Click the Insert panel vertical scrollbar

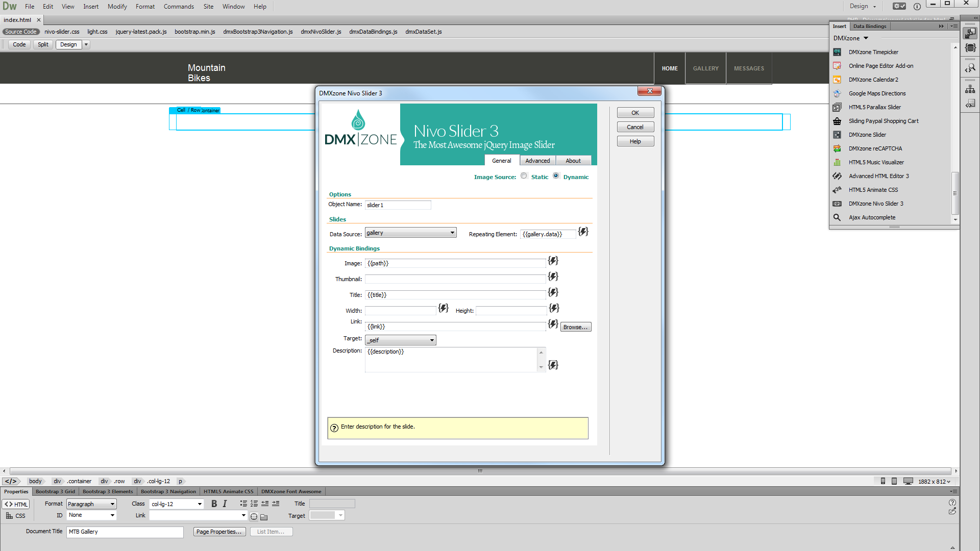(x=955, y=193)
